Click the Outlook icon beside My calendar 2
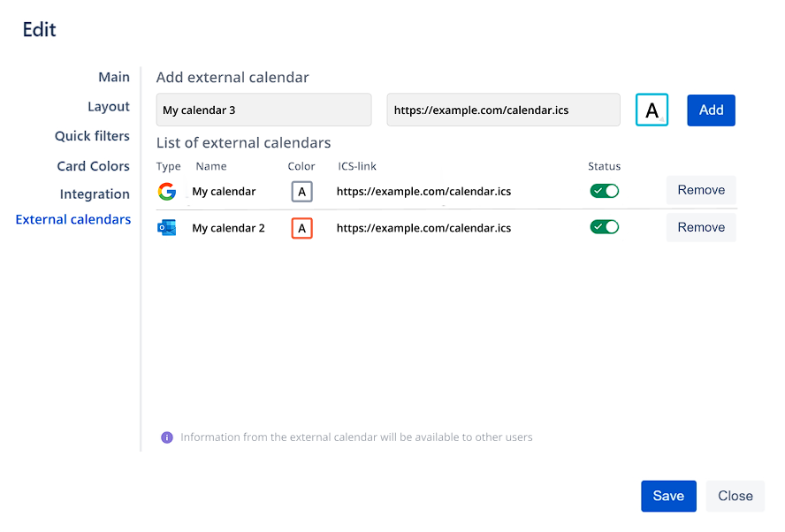 click(166, 228)
